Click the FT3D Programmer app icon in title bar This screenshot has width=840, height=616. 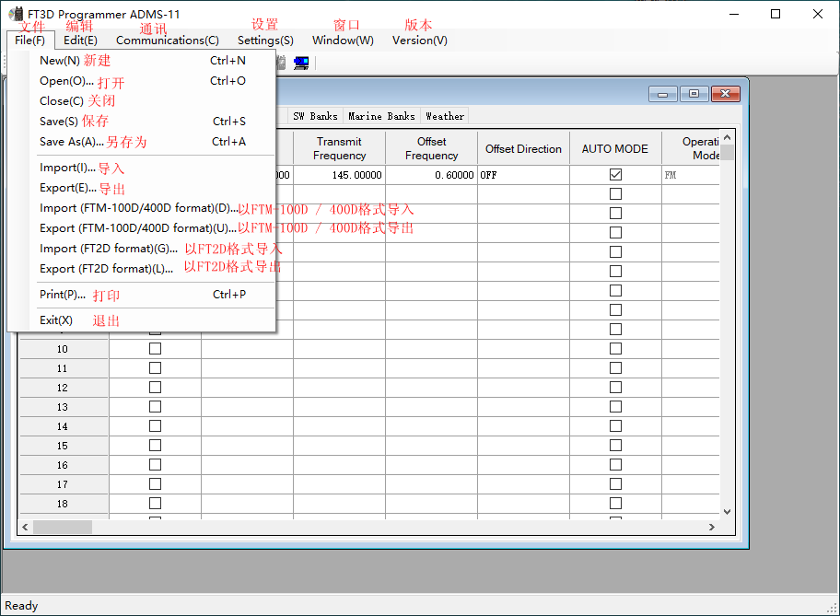(16, 14)
